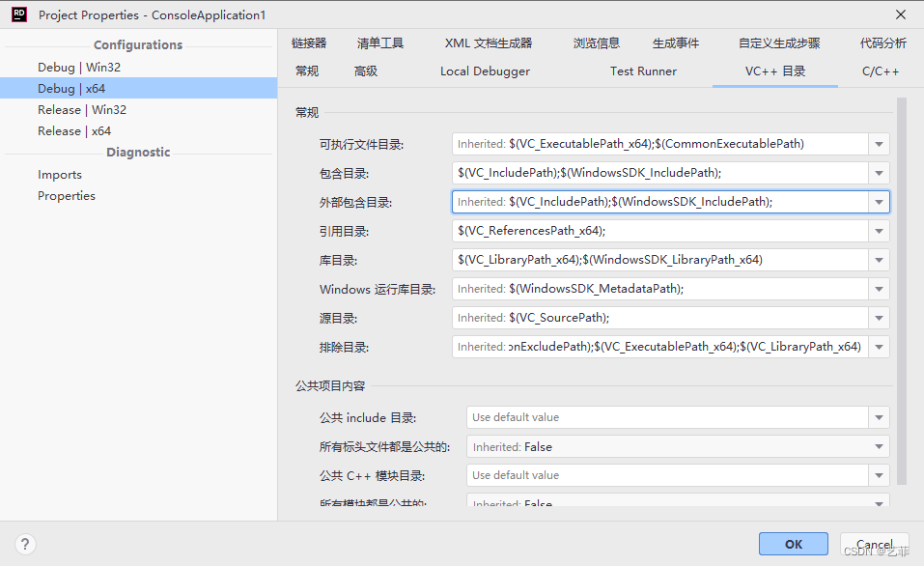Viewport: 924px width, 566px height.
Task: Expand 包含目录 dropdown arrow
Action: [879, 174]
